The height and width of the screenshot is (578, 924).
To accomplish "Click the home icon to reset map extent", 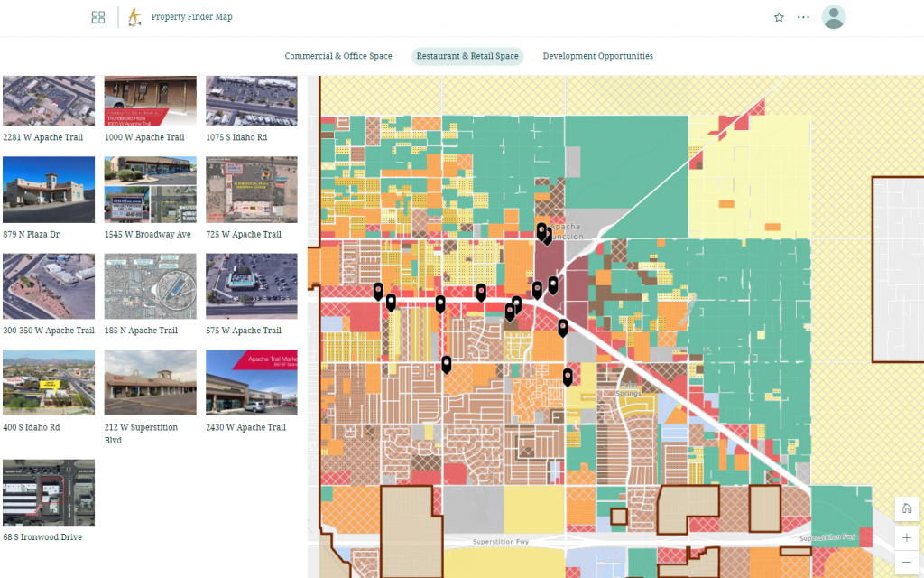I will pos(907,508).
